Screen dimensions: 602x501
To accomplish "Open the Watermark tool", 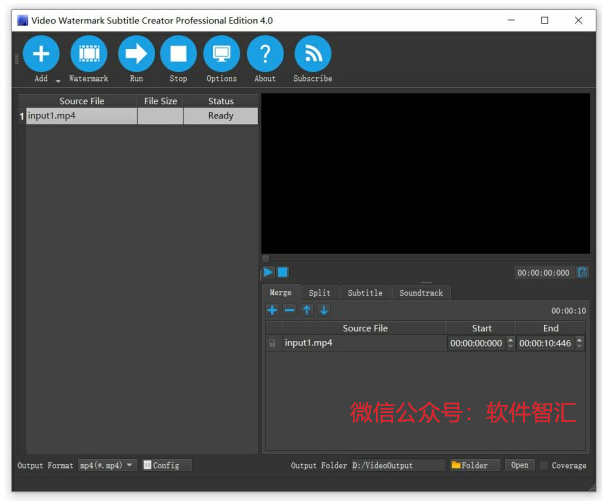I will tap(89, 54).
